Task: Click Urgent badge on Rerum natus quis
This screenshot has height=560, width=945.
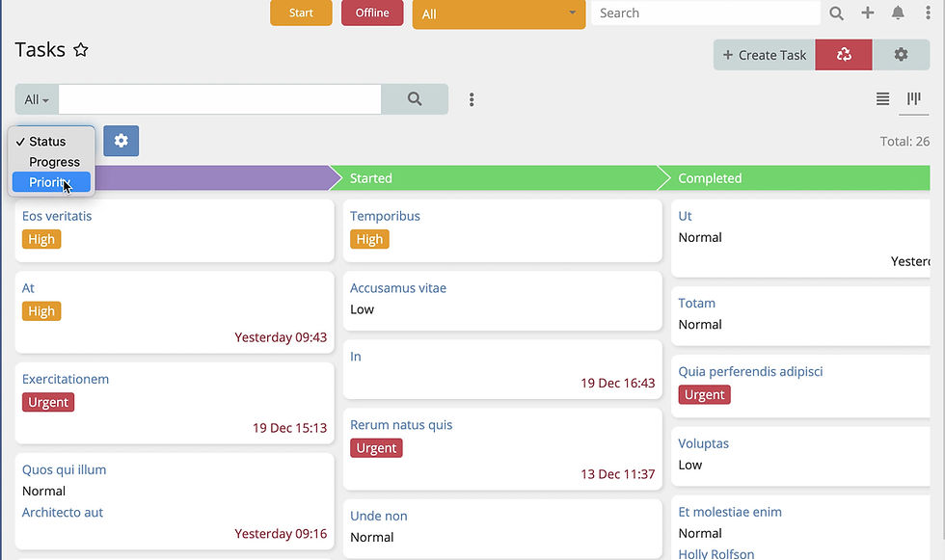Action: click(376, 448)
